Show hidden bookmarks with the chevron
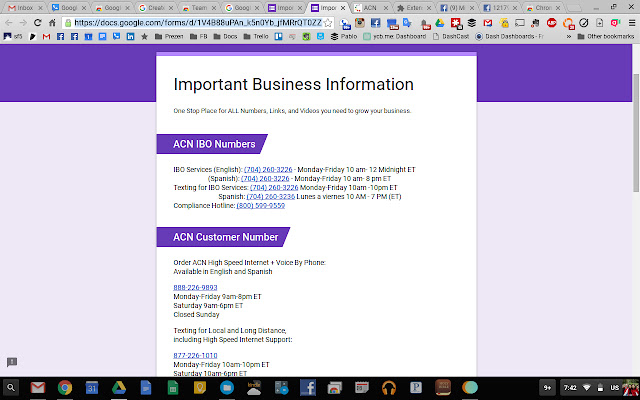Screen dimensions: 640x400 569,37
